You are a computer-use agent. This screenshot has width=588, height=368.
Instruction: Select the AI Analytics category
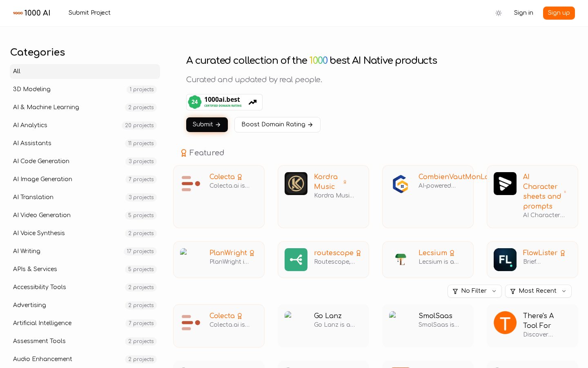[85, 125]
